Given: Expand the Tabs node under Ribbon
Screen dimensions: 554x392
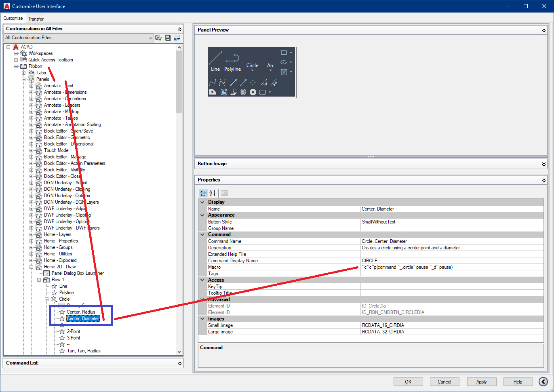Looking at the screenshot, I should (23, 72).
